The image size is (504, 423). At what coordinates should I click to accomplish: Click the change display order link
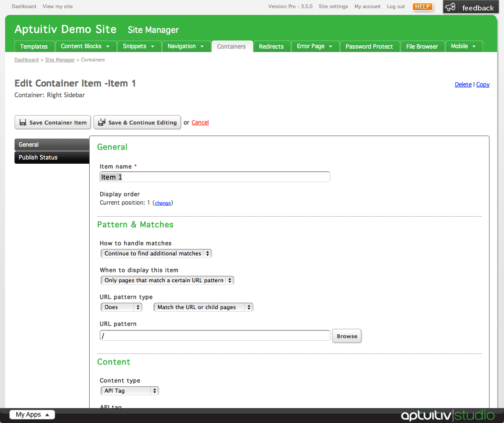[163, 203]
